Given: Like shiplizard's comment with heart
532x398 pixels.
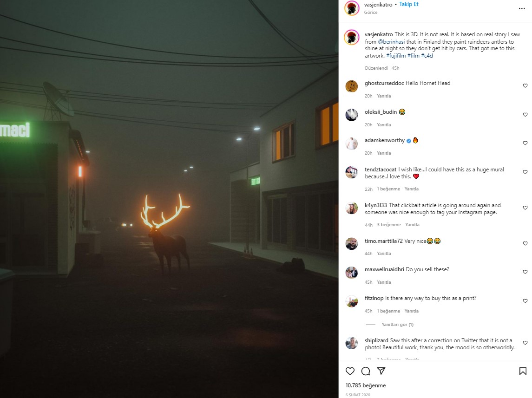Looking at the screenshot, I should point(525,343).
